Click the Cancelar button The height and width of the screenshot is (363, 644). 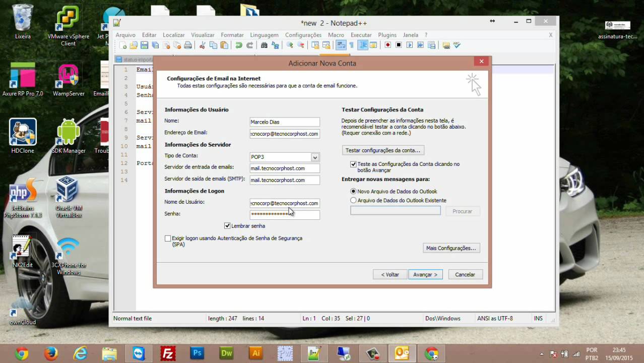point(465,275)
